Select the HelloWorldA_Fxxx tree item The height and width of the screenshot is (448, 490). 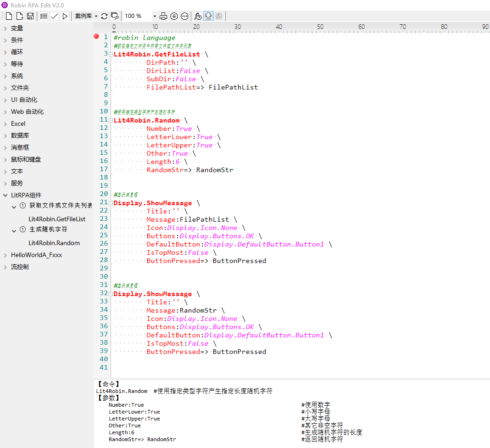point(37,255)
